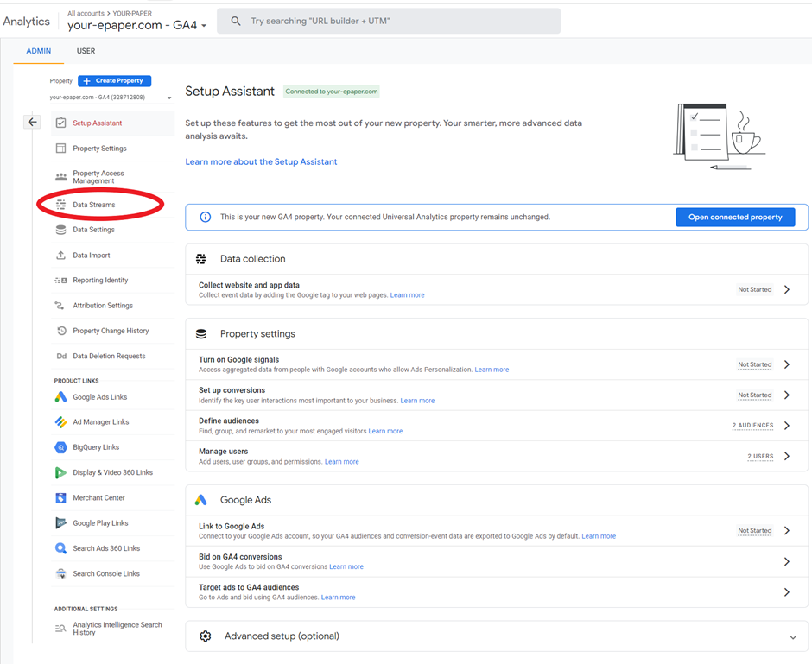The image size is (812, 664).
Task: Open Reporting Identity menu item
Action: pyautogui.click(x=113, y=280)
